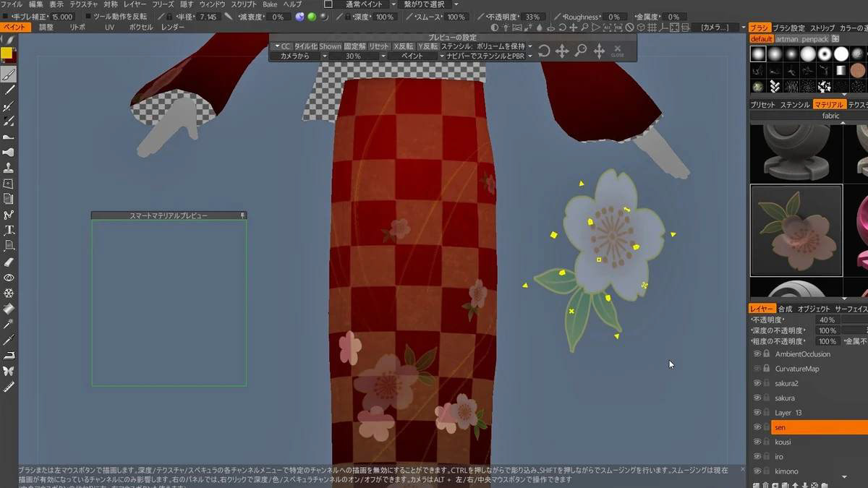Open the CC dropdown arrow in the preview settings
The width and height of the screenshot is (868, 488).
tap(276, 46)
